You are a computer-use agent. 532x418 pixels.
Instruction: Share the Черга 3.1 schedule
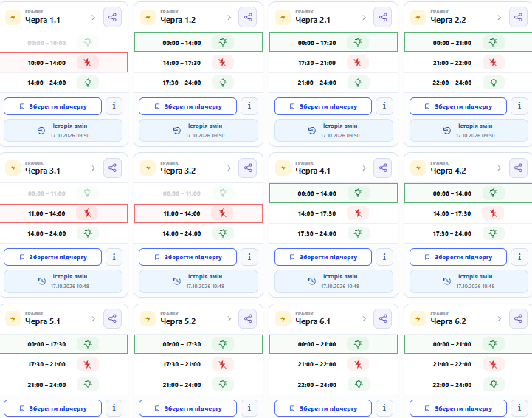[x=112, y=168]
